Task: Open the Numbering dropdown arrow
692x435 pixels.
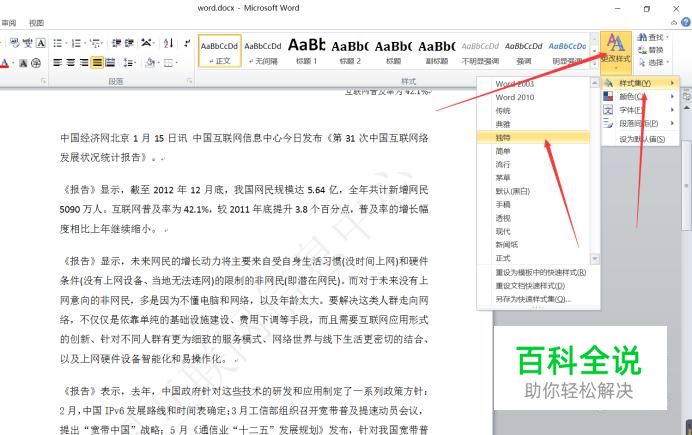Action: [85, 43]
